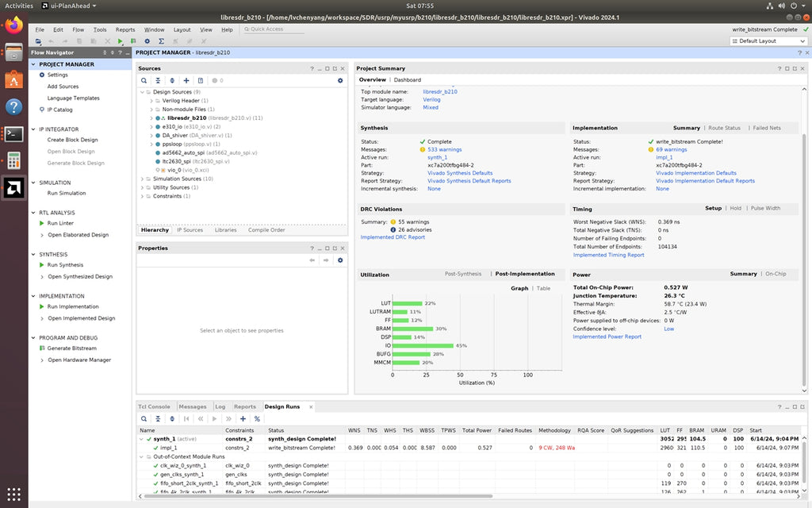Collapse the synth_1 run row
The image size is (812, 508).
click(142, 439)
